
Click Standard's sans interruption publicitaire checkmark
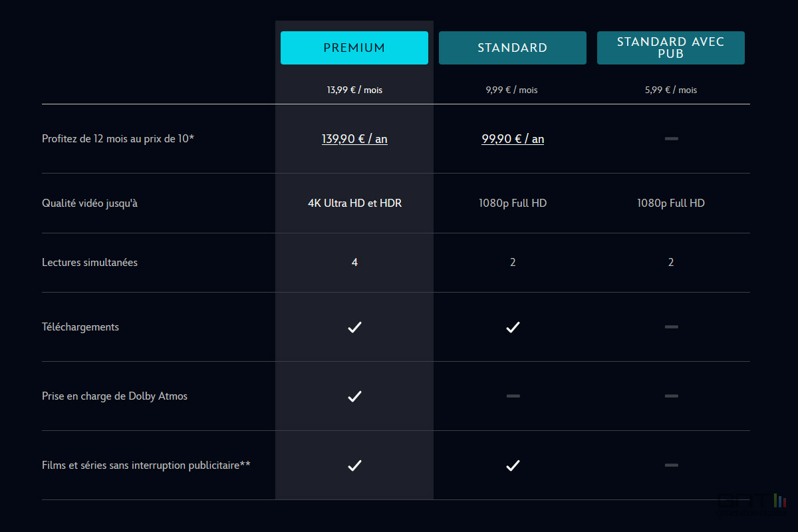(513, 465)
